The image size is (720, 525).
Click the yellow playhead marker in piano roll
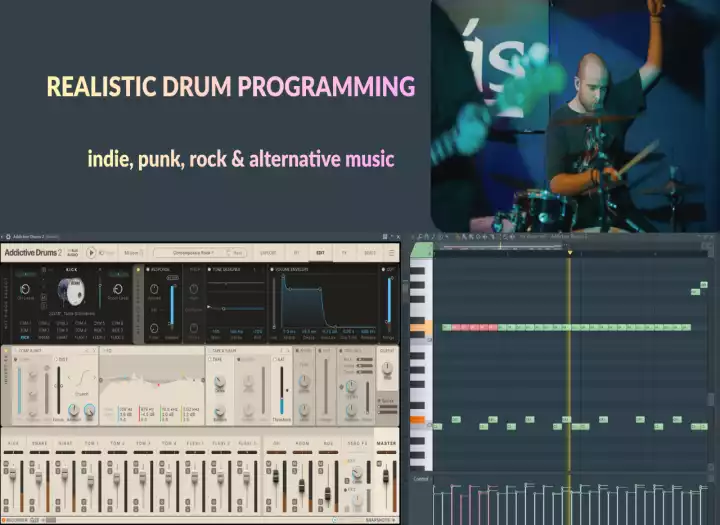[x=570, y=252]
